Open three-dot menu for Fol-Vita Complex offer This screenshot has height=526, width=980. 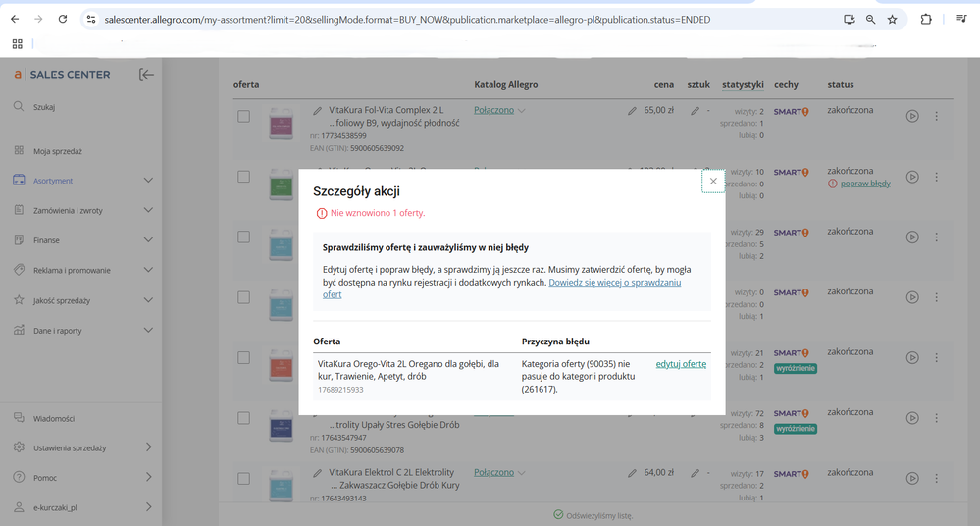click(x=936, y=116)
